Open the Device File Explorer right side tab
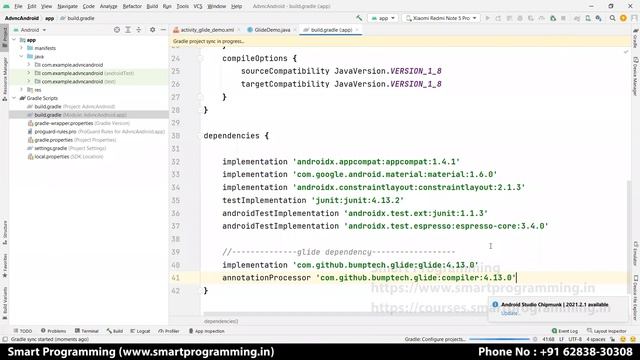 (635, 297)
